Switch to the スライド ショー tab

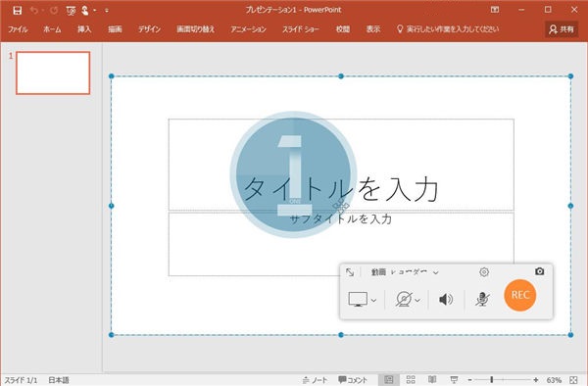click(301, 29)
